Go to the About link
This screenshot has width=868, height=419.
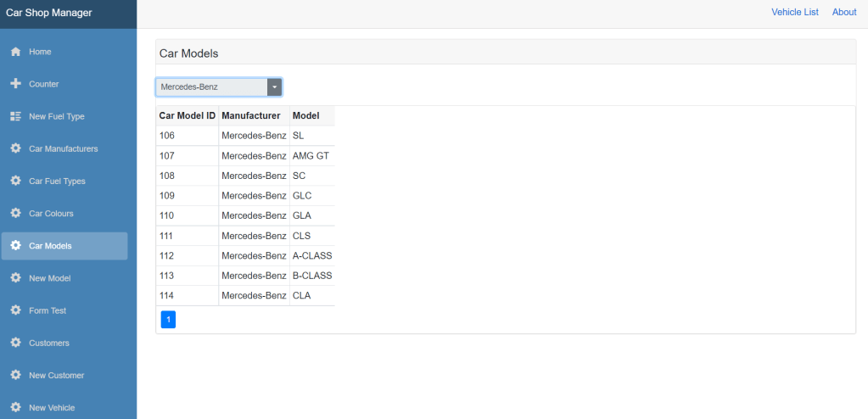point(844,12)
